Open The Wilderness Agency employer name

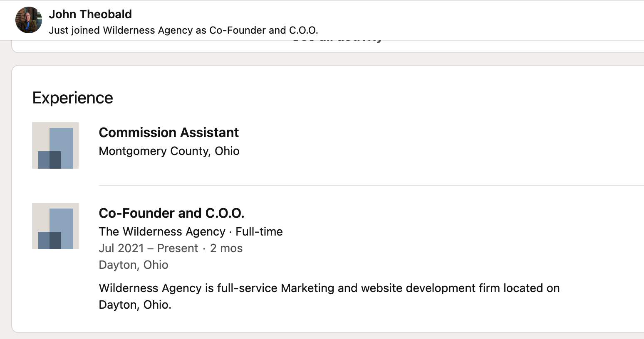coord(162,231)
